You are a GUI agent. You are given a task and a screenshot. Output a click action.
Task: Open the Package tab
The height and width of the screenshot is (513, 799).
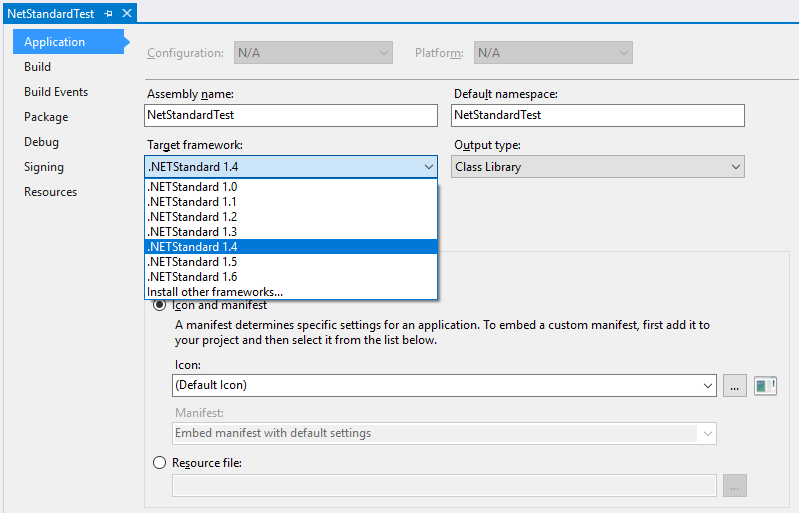(x=46, y=117)
